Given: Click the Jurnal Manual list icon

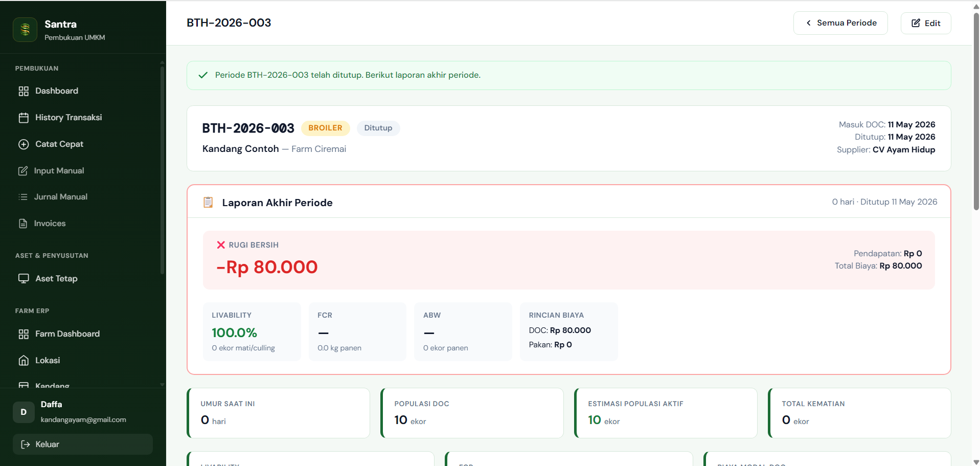Looking at the screenshot, I should coord(23,197).
